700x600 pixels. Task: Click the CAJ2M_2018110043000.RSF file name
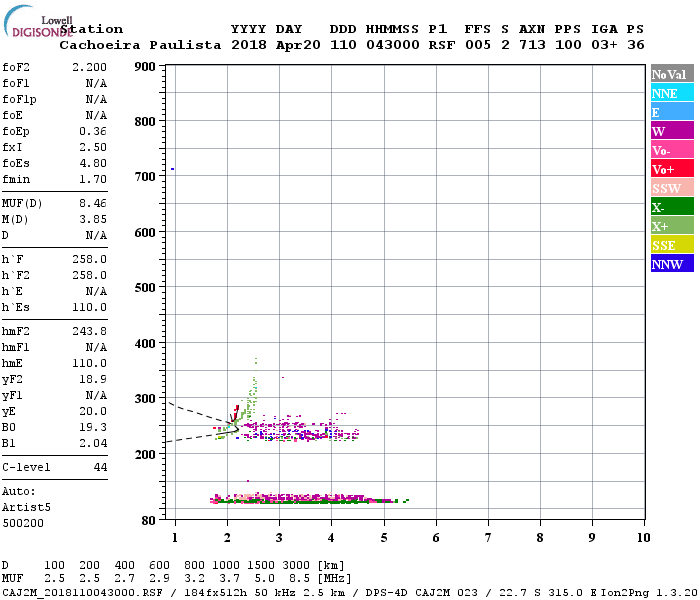[82, 593]
